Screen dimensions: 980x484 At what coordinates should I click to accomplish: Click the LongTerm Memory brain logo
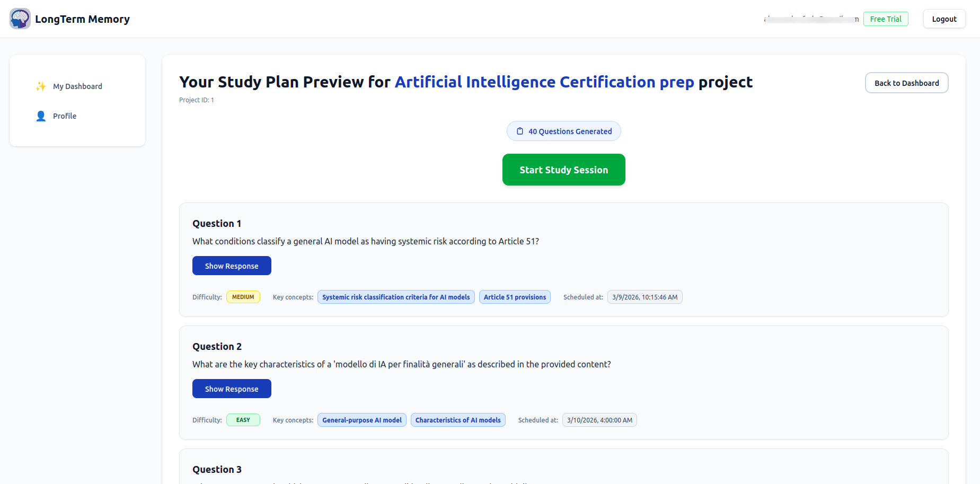20,19
